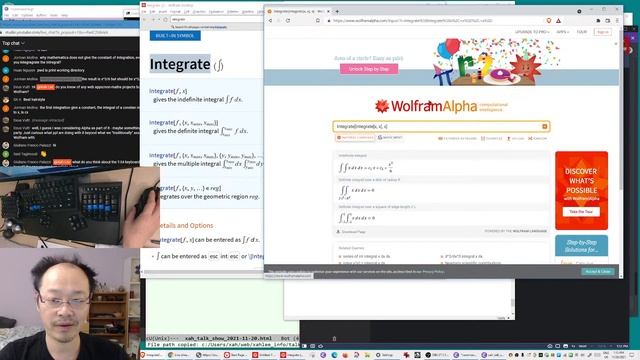
Task: Close the promotional banner with X
Action: 616,44
